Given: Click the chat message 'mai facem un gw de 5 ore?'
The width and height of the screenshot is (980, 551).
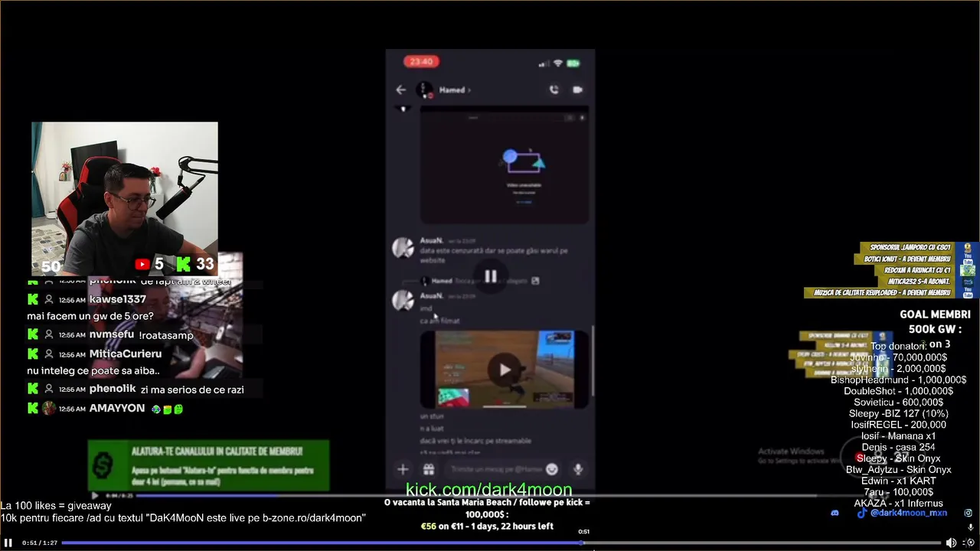Looking at the screenshot, I should [x=90, y=316].
